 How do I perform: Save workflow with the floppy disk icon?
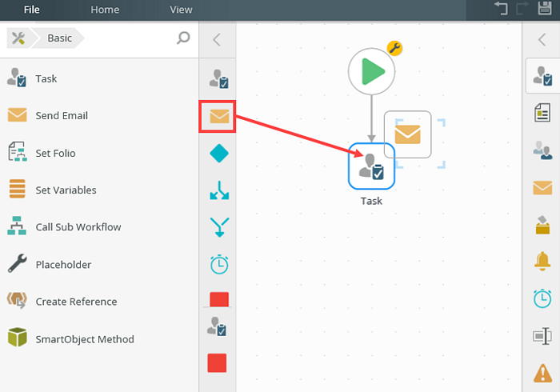(x=545, y=8)
